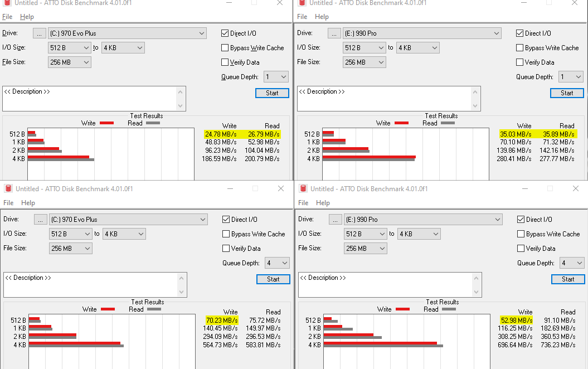Click the '...' browse button beside the 970 Evo Plus drive at queue depth 1
Screen dimensions: 588x369
39,33
